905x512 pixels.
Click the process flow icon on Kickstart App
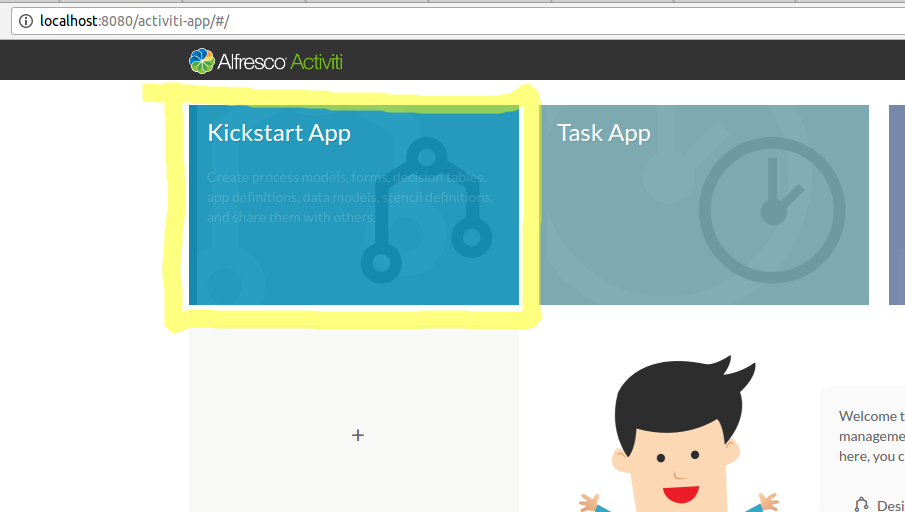coord(427,210)
